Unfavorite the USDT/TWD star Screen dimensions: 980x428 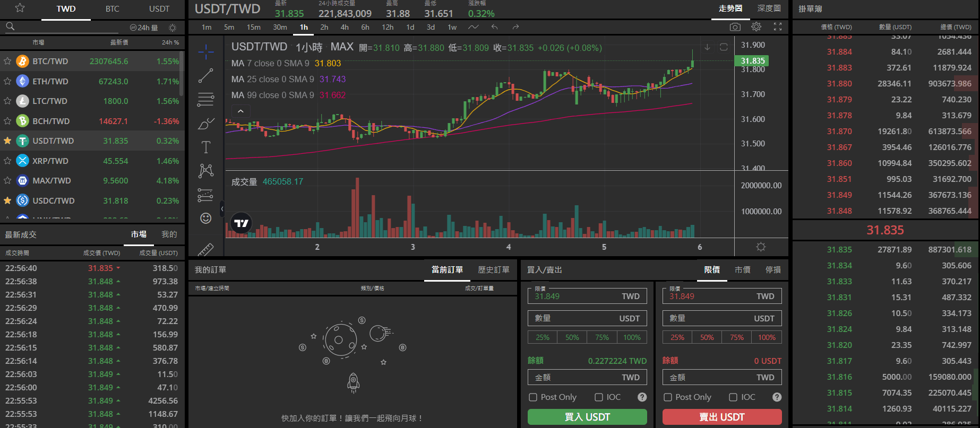pyautogui.click(x=7, y=141)
